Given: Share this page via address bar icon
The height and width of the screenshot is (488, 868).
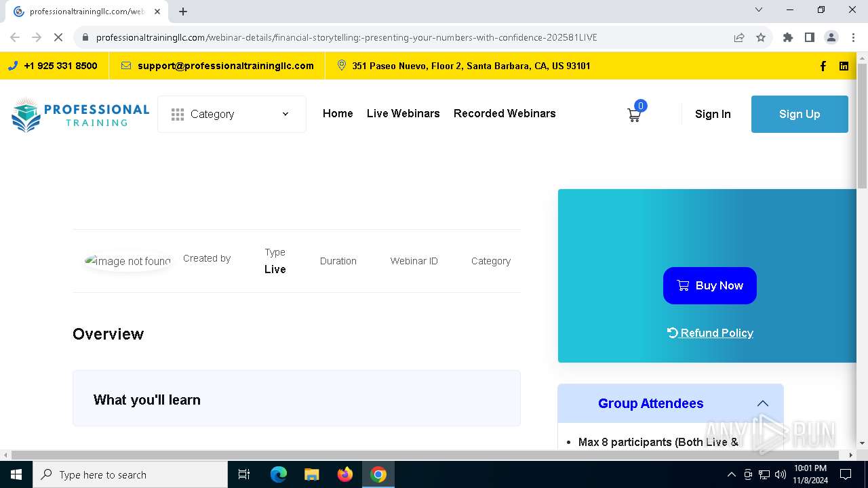Looking at the screenshot, I should click(739, 37).
